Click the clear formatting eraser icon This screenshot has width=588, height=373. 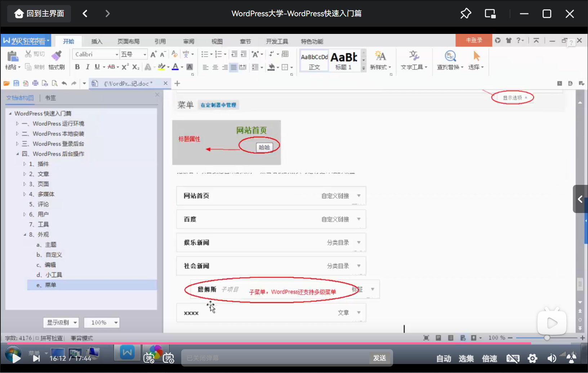174,54
